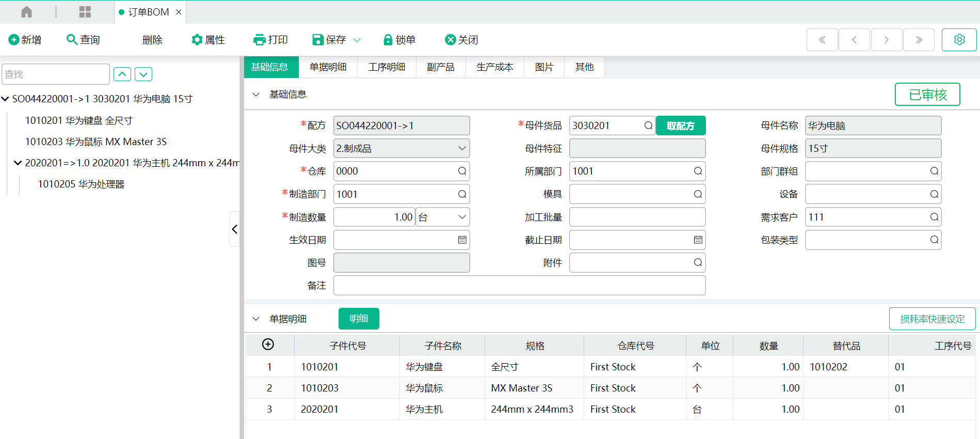Image resolution: width=980 pixels, height=439 pixels.
Task: Click the 备注 remarks field
Action: click(519, 286)
